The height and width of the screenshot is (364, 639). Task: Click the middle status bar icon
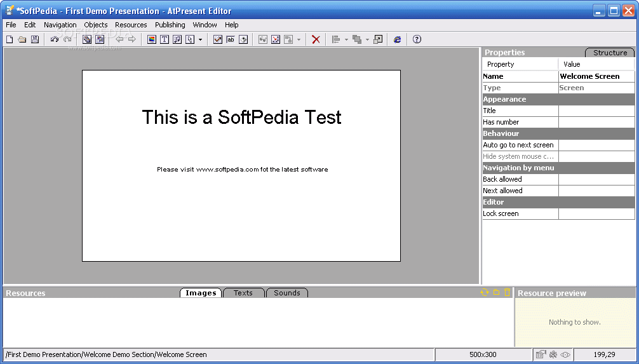[553, 354]
